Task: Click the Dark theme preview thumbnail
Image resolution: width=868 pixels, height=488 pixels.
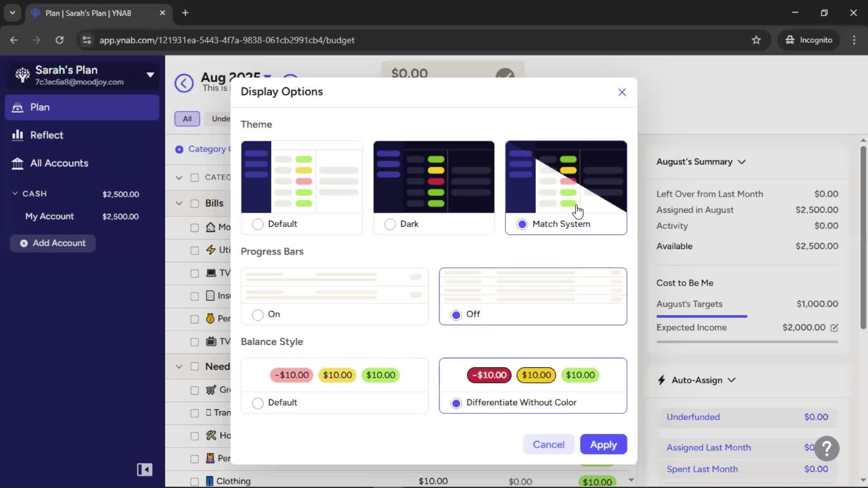Action: [x=434, y=177]
